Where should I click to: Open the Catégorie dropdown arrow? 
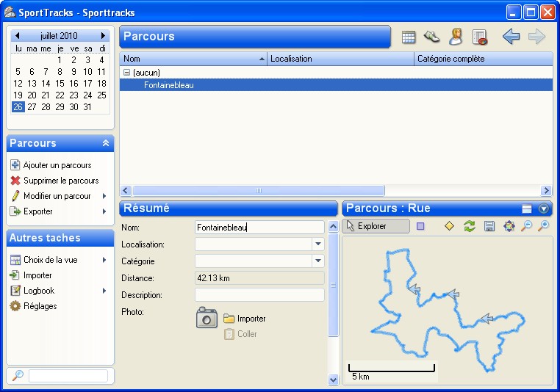(318, 261)
